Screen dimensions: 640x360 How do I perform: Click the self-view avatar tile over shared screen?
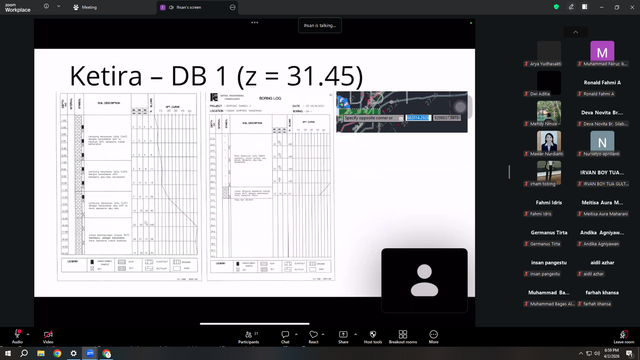[x=424, y=280]
